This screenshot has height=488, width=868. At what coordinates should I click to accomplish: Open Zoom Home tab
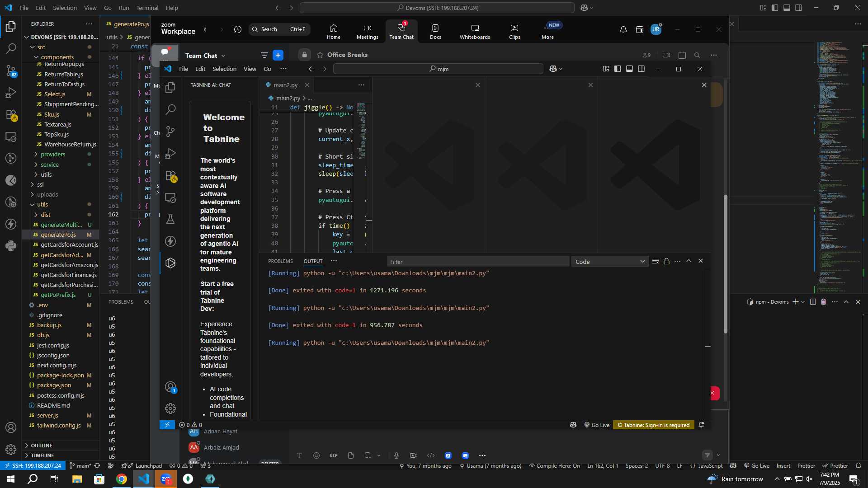click(x=334, y=32)
